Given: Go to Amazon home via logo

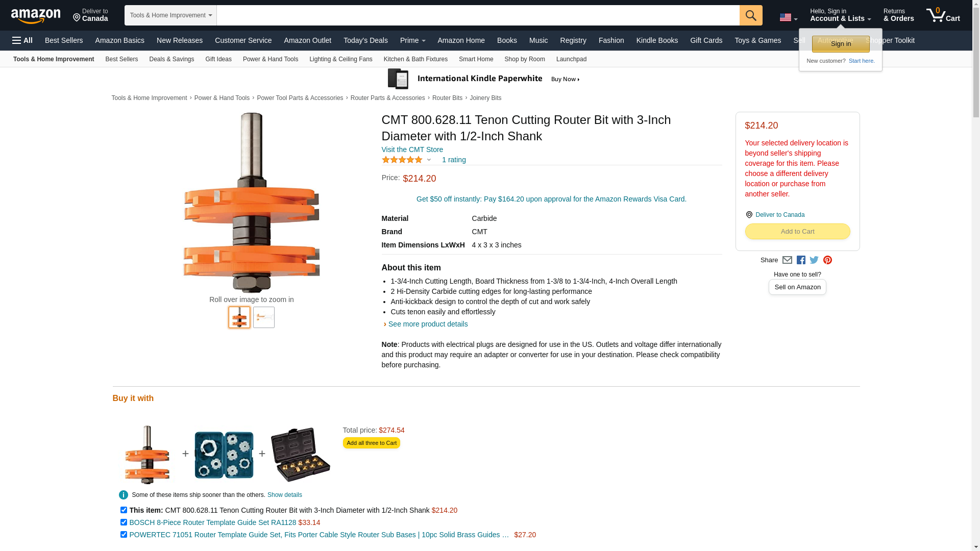Looking at the screenshot, I should [x=36, y=16].
